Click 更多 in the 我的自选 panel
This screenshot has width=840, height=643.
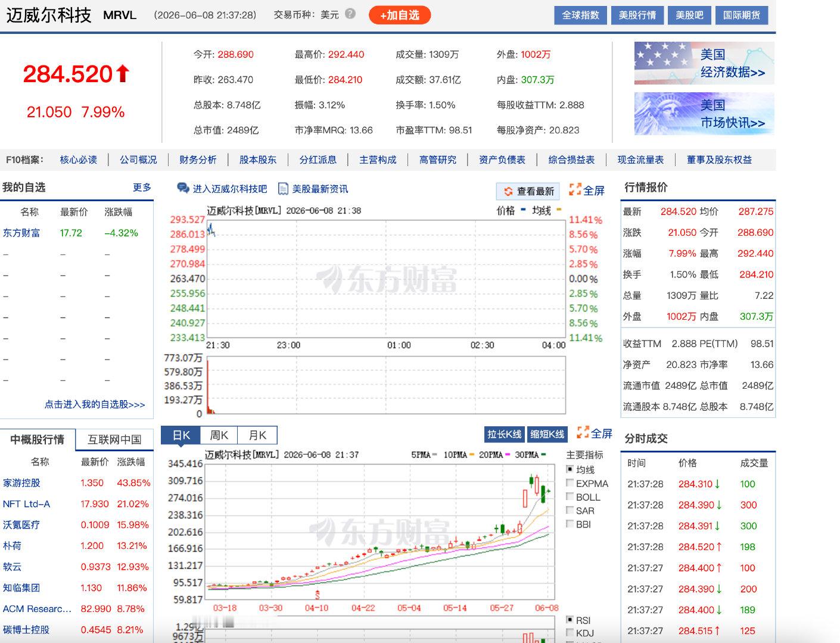click(x=142, y=187)
